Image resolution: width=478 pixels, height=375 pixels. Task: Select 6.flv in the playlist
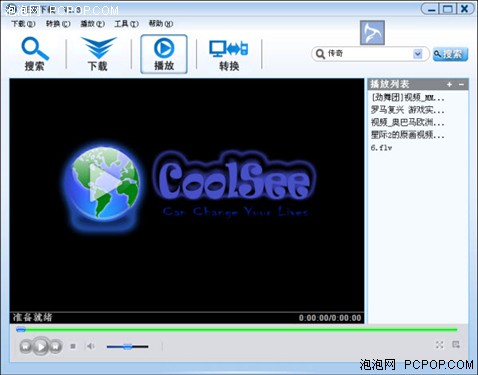[x=381, y=147]
